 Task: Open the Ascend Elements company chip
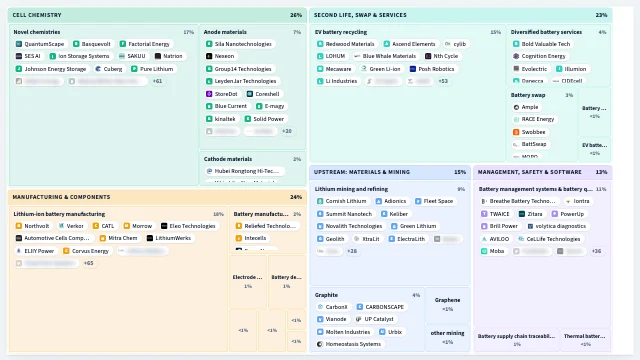[x=410, y=44]
